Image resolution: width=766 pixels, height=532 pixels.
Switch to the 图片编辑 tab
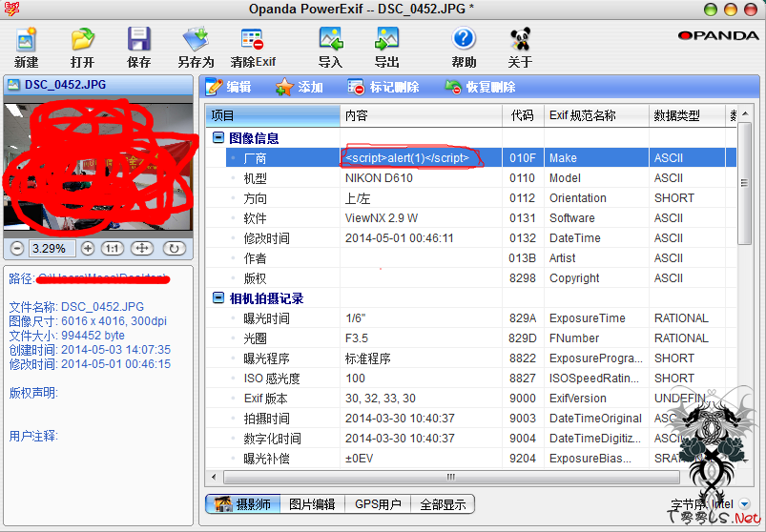pyautogui.click(x=312, y=504)
